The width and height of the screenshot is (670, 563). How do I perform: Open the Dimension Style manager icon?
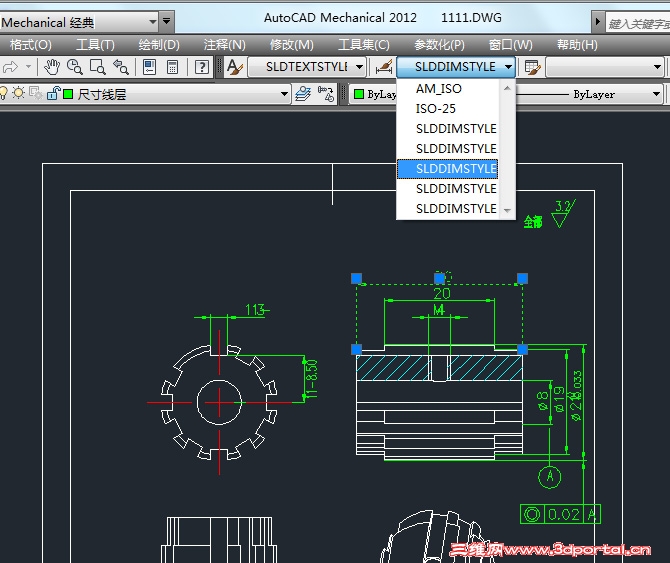click(383, 67)
